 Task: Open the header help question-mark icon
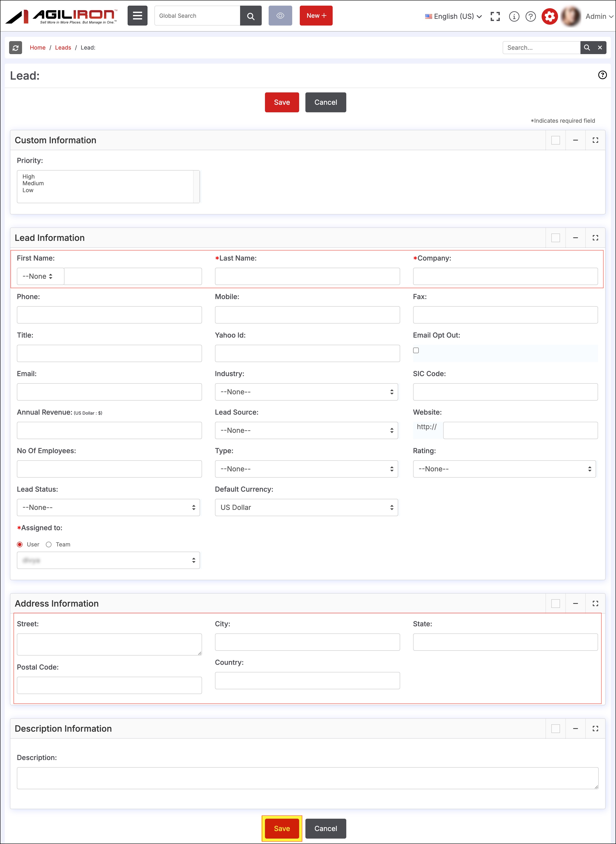530,16
